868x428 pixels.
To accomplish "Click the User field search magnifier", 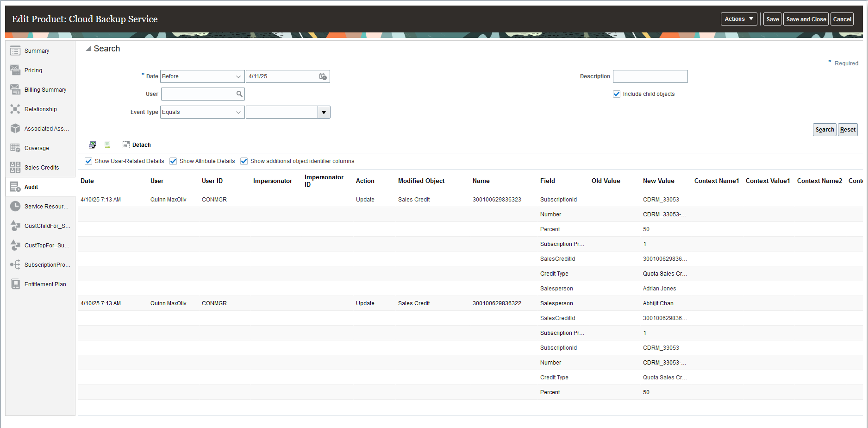I will (x=239, y=94).
